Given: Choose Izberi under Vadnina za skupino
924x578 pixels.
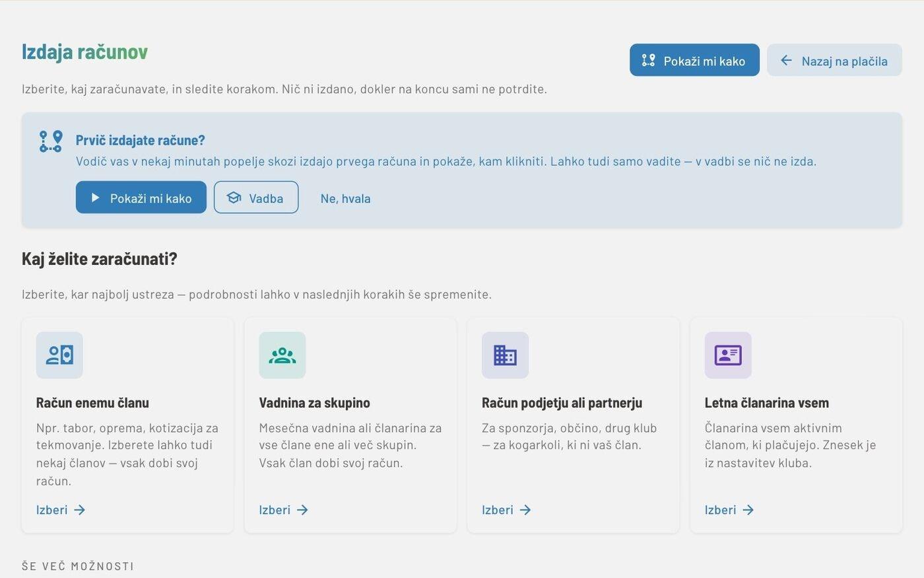Looking at the screenshot, I should point(284,510).
